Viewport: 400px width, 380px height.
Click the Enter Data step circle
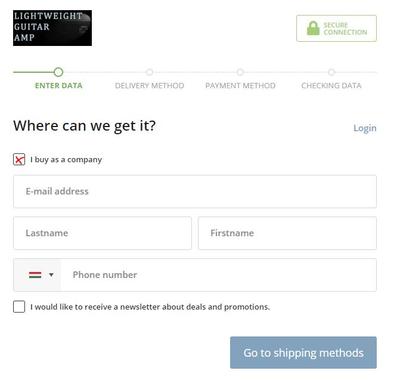pyautogui.click(x=58, y=72)
